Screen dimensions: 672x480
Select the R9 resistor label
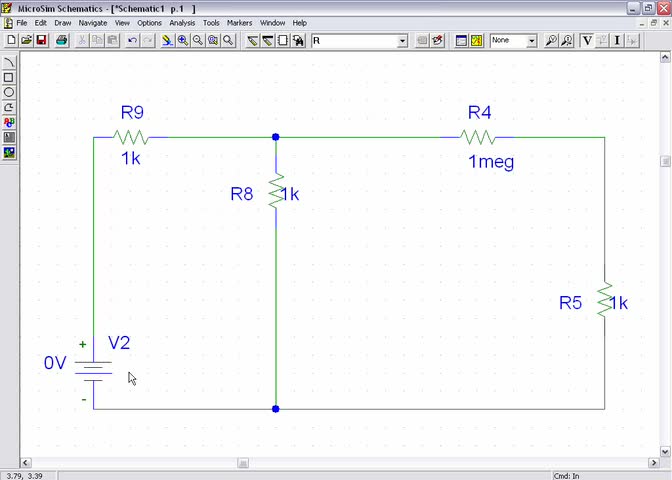click(132, 112)
